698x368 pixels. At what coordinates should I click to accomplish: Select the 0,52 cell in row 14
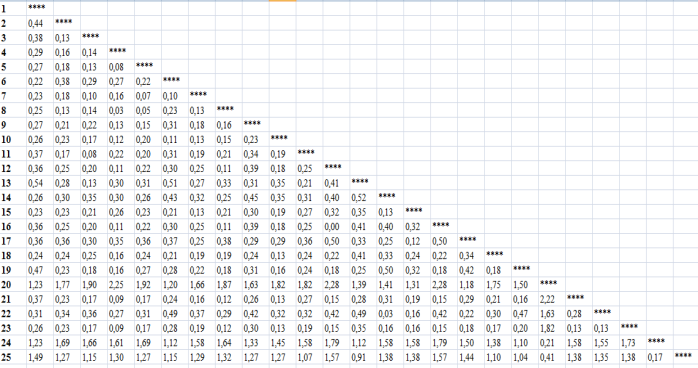[x=363, y=198]
